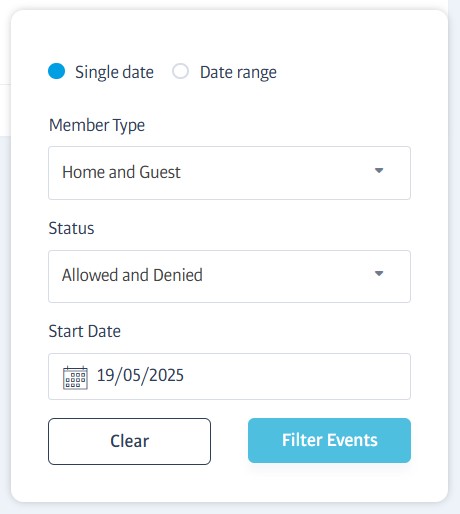Screen dimensions: 460x514
Task: Click the 'Single date' option label
Action: [114, 72]
